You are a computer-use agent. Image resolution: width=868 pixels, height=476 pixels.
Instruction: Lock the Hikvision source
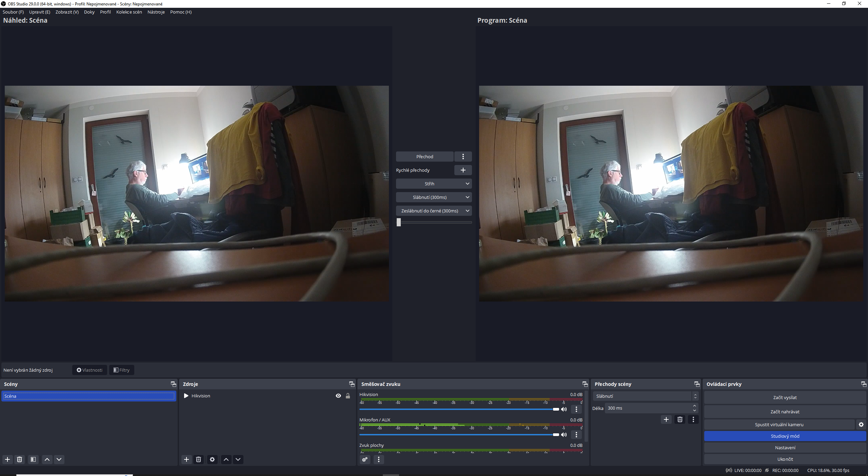pyautogui.click(x=348, y=396)
